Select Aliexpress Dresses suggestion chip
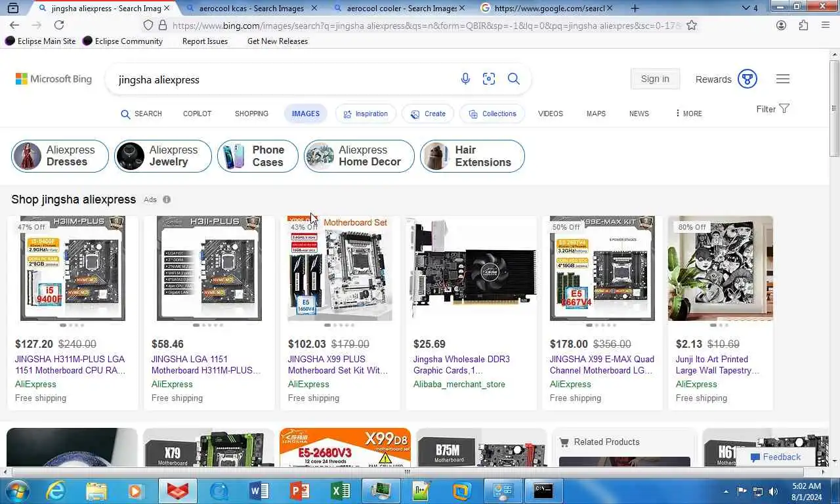The height and width of the screenshot is (504, 840). click(60, 156)
